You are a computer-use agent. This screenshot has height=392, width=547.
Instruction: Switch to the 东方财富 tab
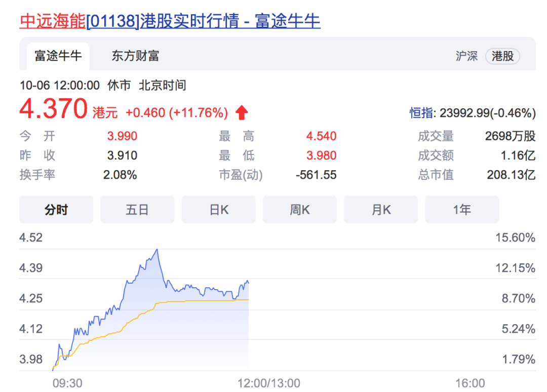point(135,56)
